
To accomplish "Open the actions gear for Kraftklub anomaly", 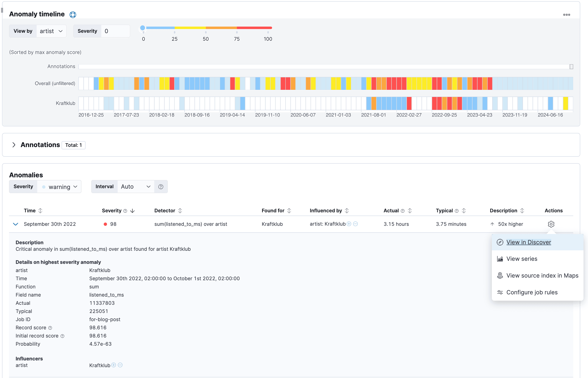I will [551, 224].
